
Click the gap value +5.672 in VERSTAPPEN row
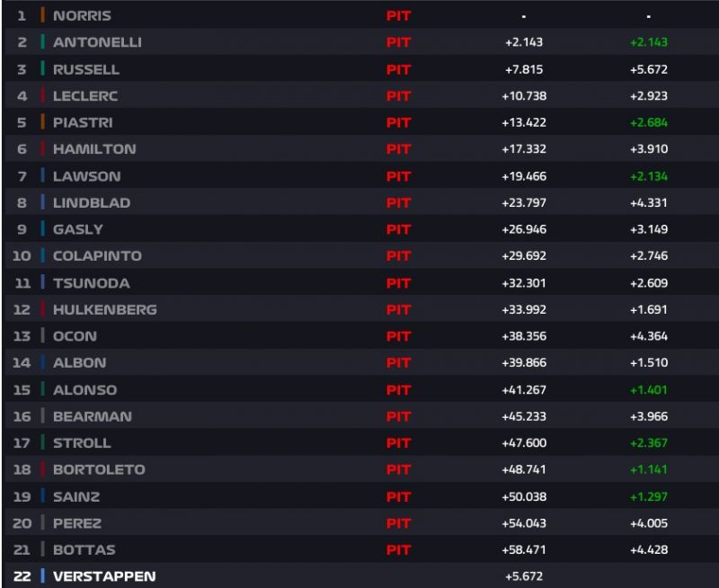click(524, 576)
